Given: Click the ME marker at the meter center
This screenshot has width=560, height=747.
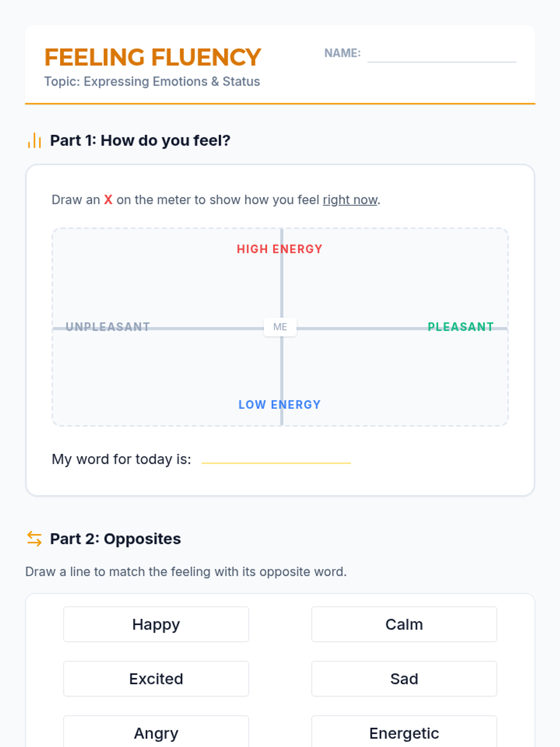Looking at the screenshot, I should (x=280, y=327).
